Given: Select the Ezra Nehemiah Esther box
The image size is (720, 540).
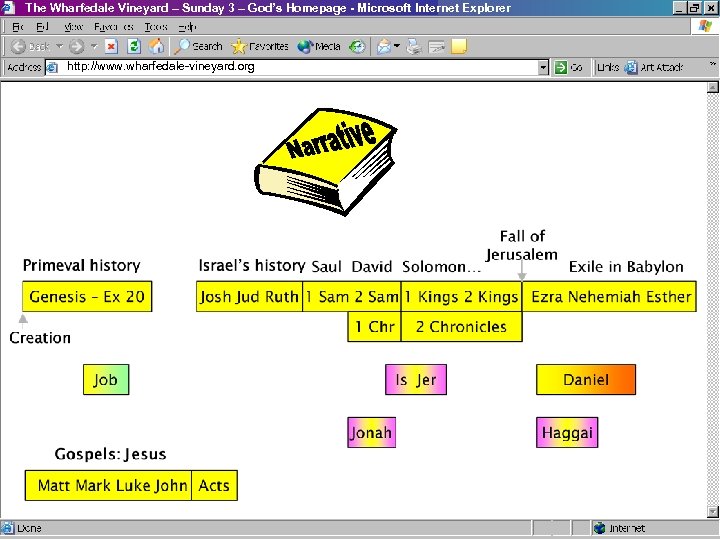Looking at the screenshot, I should click(609, 297).
